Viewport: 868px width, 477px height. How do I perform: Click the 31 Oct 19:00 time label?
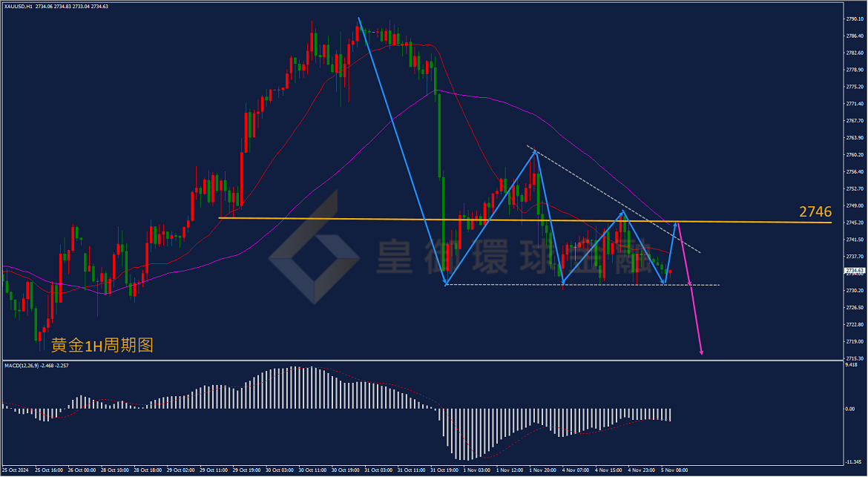(444, 470)
